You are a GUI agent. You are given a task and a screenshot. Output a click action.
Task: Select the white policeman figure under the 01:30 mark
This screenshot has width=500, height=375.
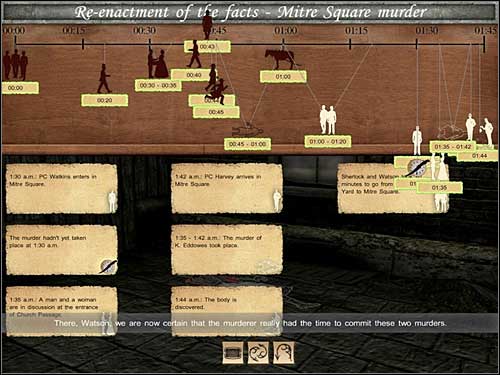pyautogui.click(x=417, y=140)
